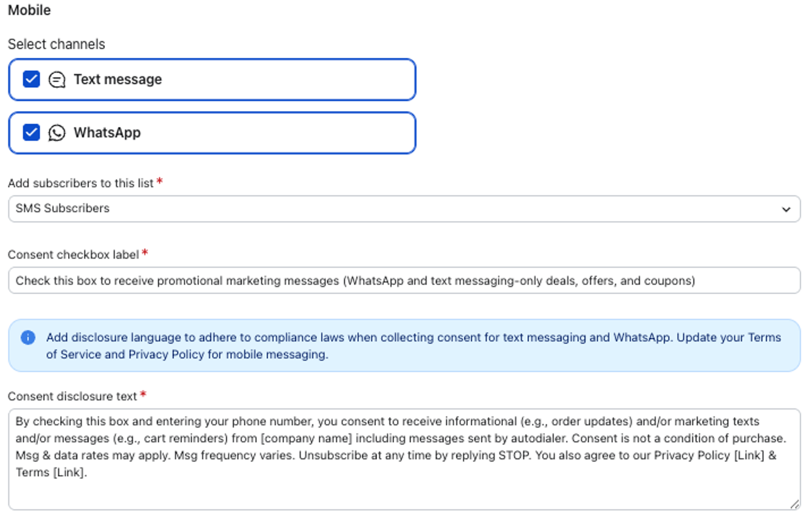Screen dimensions: 812x526
Task: Click the Text message speech bubble icon
Action: (x=57, y=80)
